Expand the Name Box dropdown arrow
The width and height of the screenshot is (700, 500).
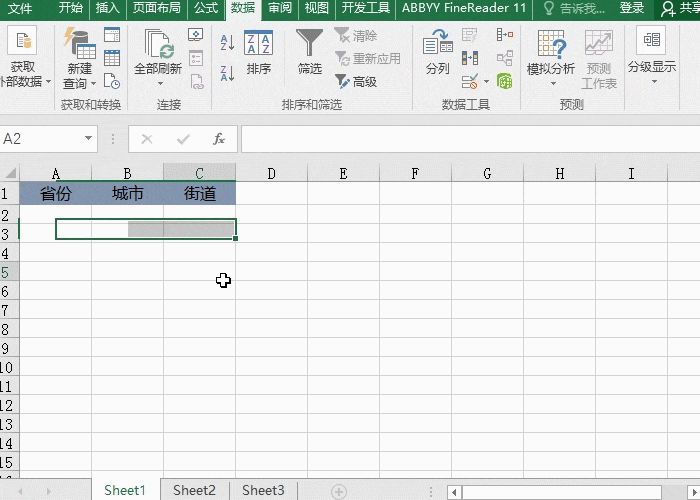(x=89, y=139)
